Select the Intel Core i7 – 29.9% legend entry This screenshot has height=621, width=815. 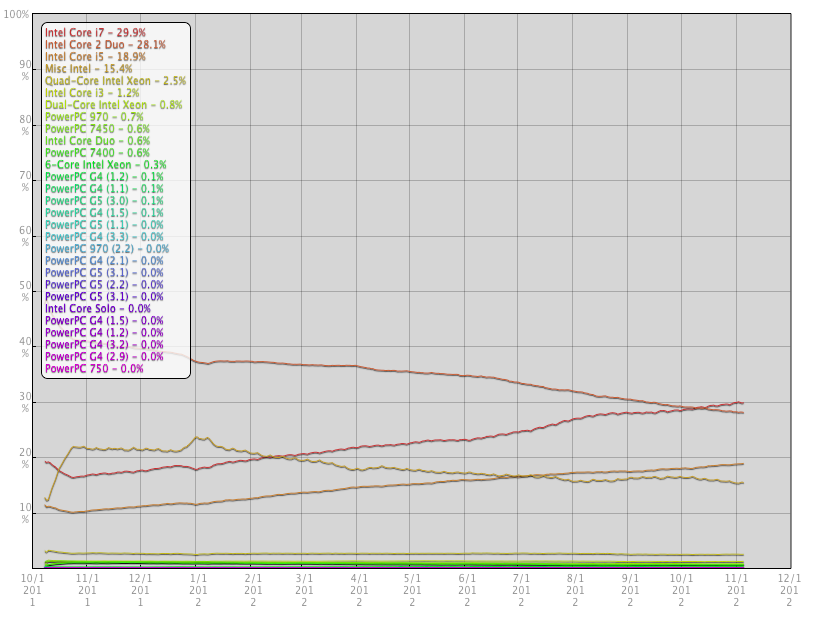(95, 33)
